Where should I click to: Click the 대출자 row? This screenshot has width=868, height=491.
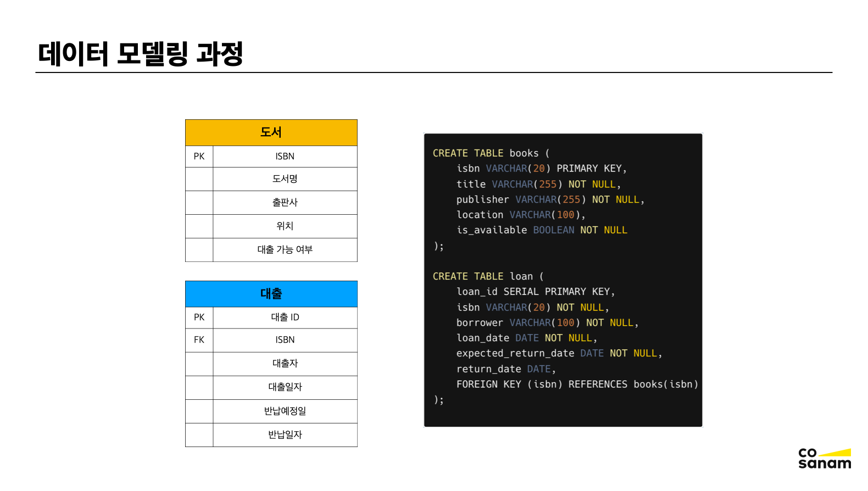(x=285, y=364)
